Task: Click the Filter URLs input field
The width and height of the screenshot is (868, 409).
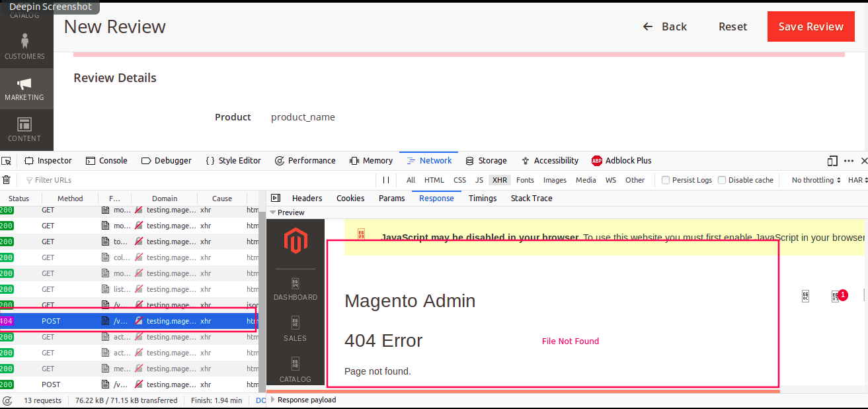Action: point(198,180)
